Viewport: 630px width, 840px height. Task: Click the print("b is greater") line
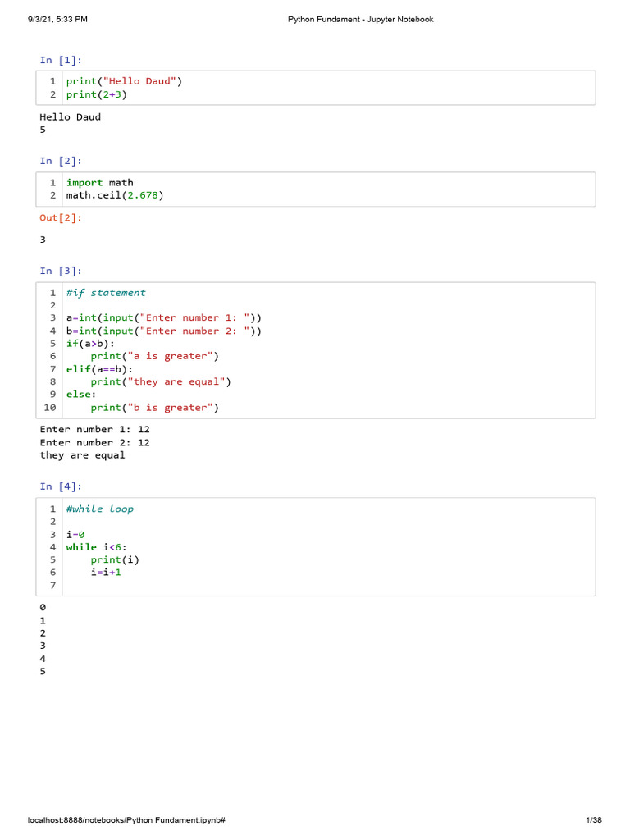[155, 408]
